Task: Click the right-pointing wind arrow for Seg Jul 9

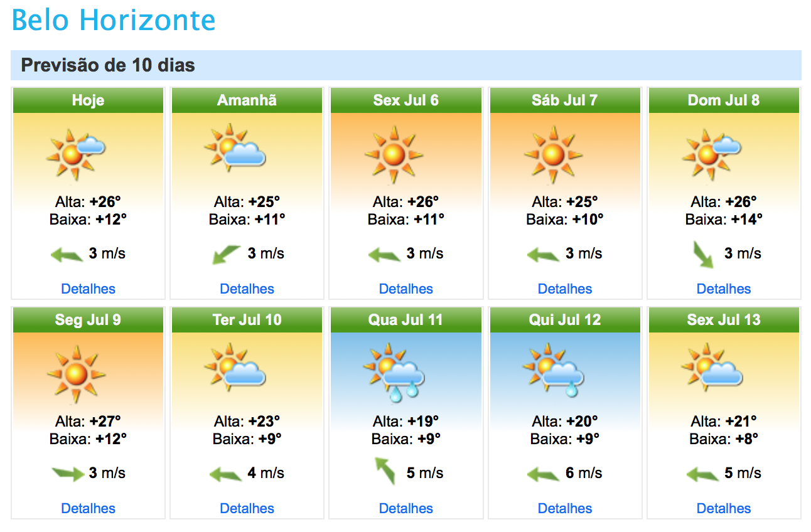Action: [x=68, y=474]
